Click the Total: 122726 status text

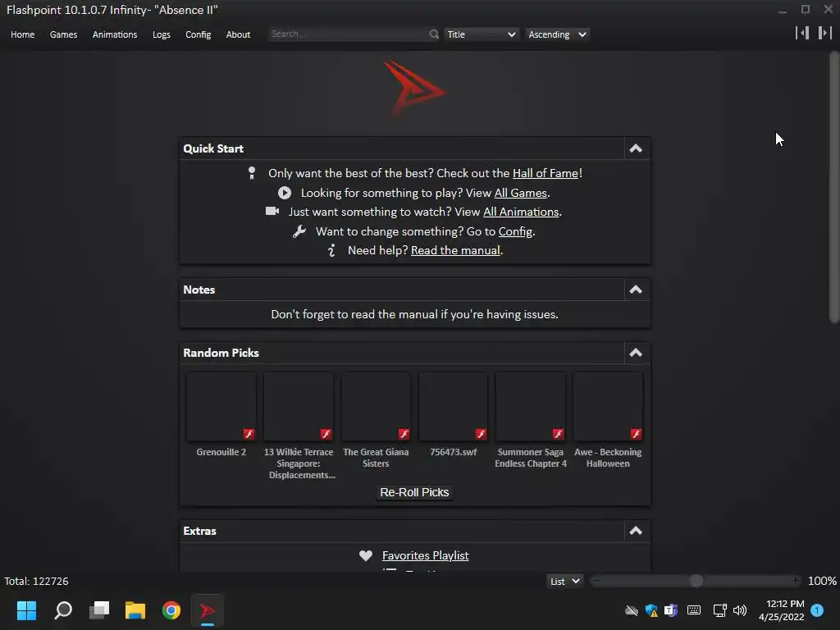tap(36, 582)
